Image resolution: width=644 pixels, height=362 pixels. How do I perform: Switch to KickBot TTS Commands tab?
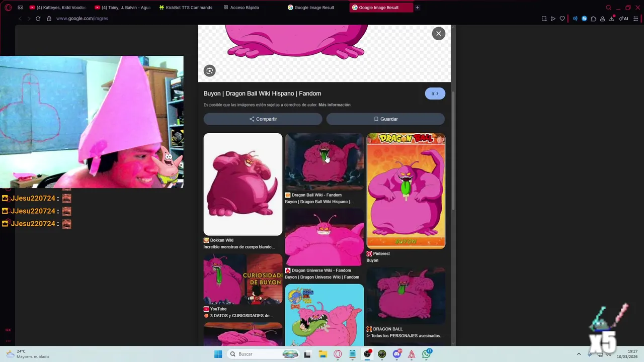[186, 8]
